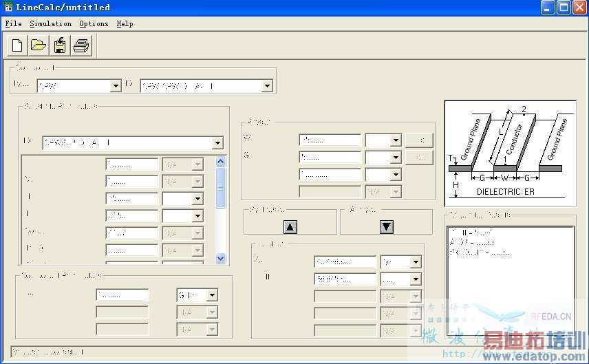Close the LineCalc window
The image size is (589, 364).
[x=579, y=8]
